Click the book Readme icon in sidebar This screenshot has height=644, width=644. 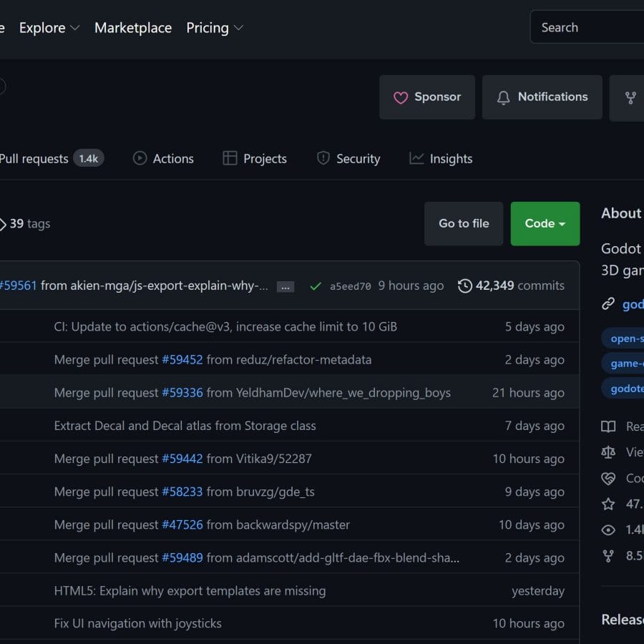pyautogui.click(x=608, y=426)
